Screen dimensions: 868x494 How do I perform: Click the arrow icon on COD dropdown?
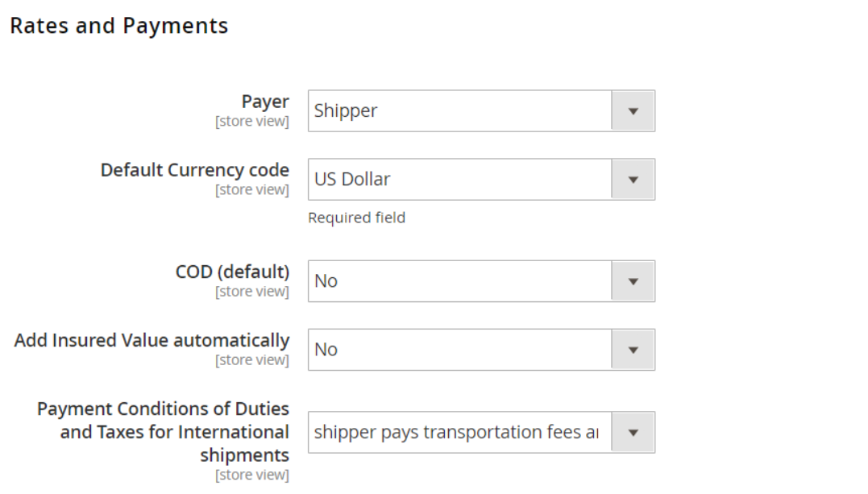pos(633,280)
